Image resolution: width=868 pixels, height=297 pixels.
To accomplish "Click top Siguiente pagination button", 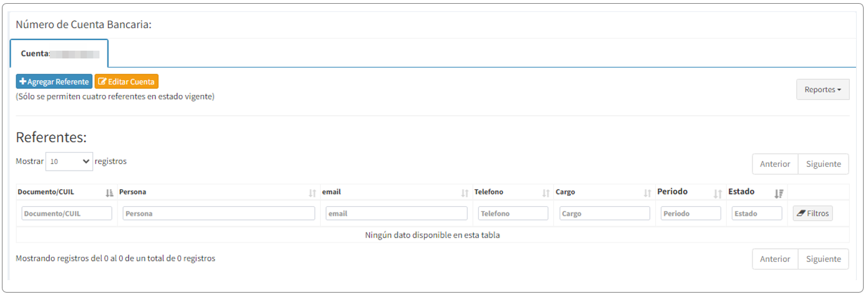I will pyautogui.click(x=823, y=164).
